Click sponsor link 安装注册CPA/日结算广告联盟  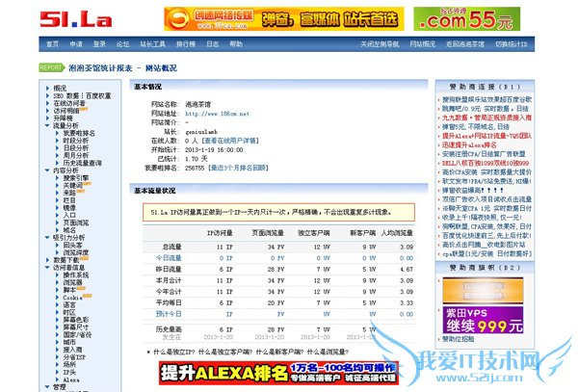coord(484,154)
